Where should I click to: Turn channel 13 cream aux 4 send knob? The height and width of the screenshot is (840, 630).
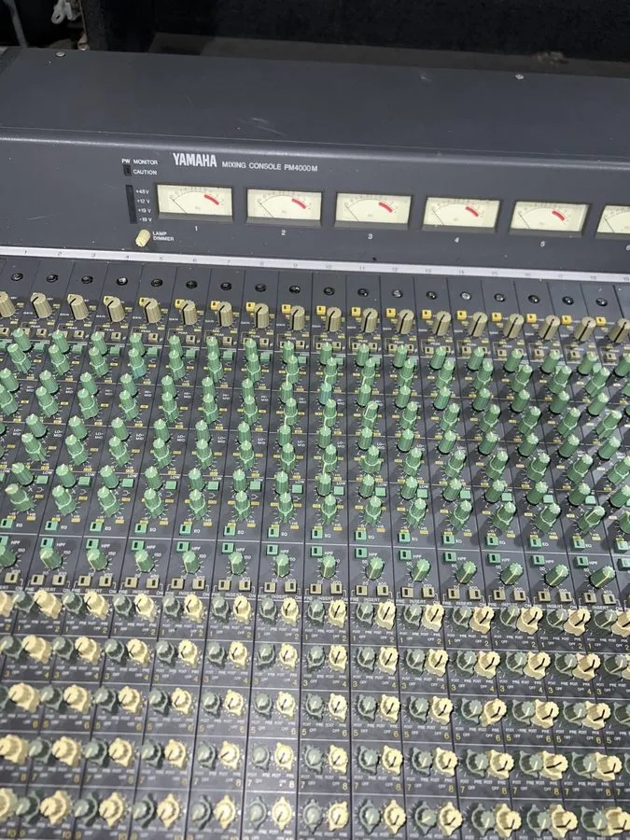487,665
